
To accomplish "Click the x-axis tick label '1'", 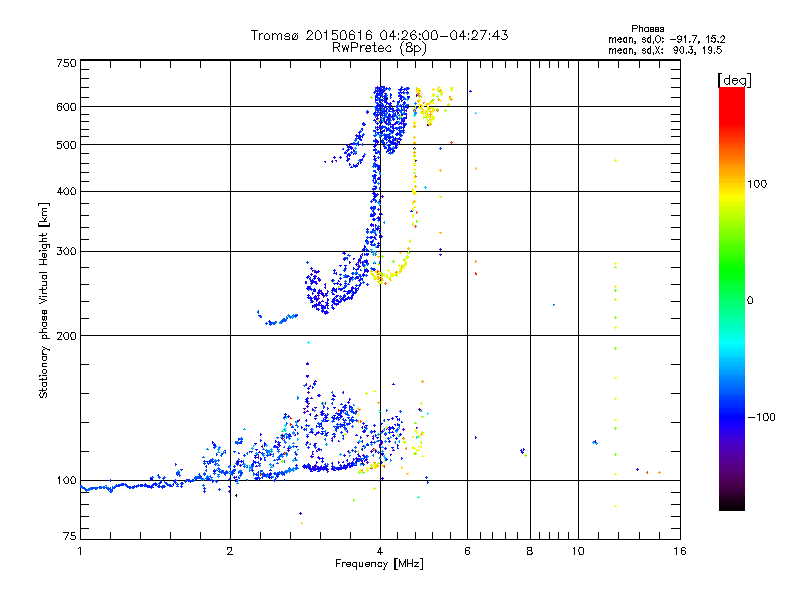I will (x=80, y=551).
